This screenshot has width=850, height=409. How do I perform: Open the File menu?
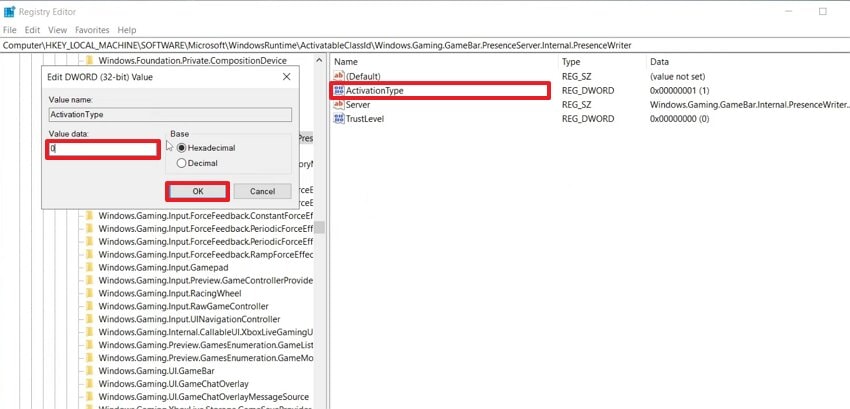(x=10, y=30)
